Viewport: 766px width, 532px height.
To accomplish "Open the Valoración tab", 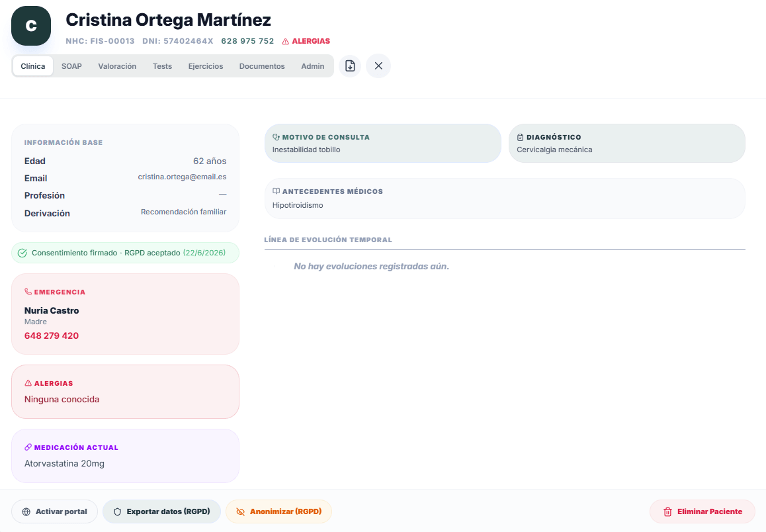I will click(117, 66).
